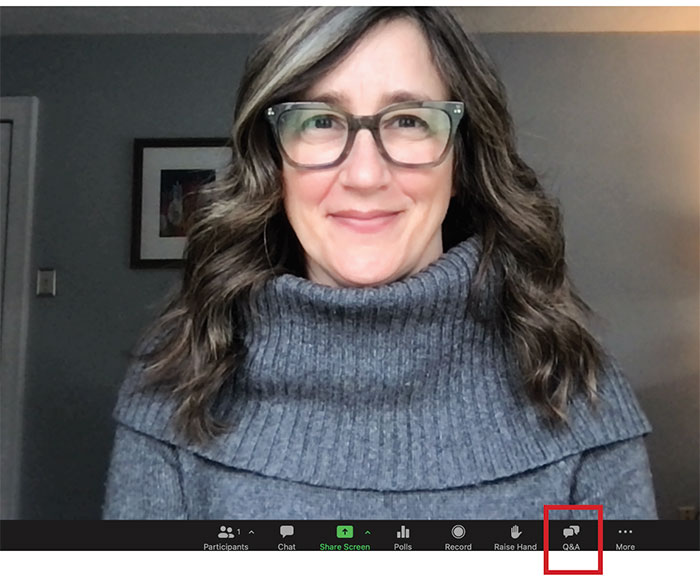
Task: Toggle recording via the Record label
Action: (x=458, y=547)
